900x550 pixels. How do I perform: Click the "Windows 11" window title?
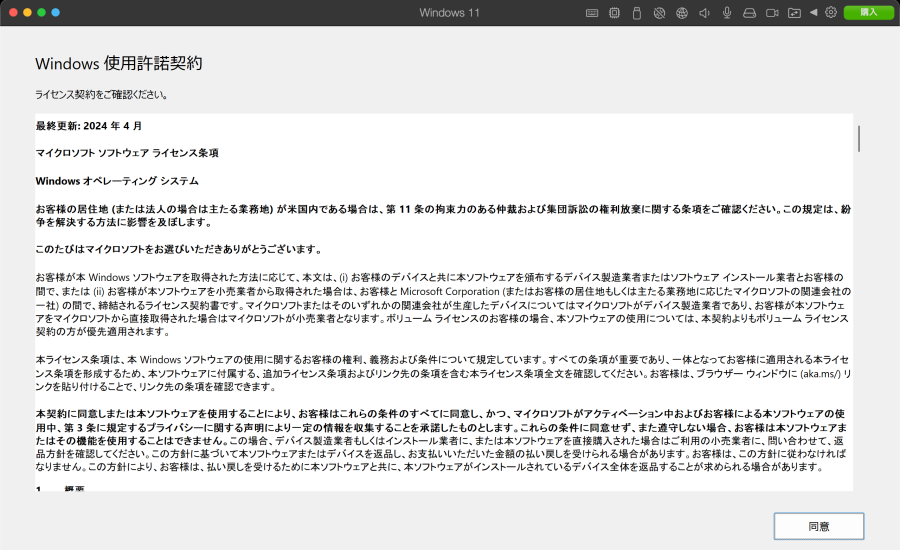449,13
